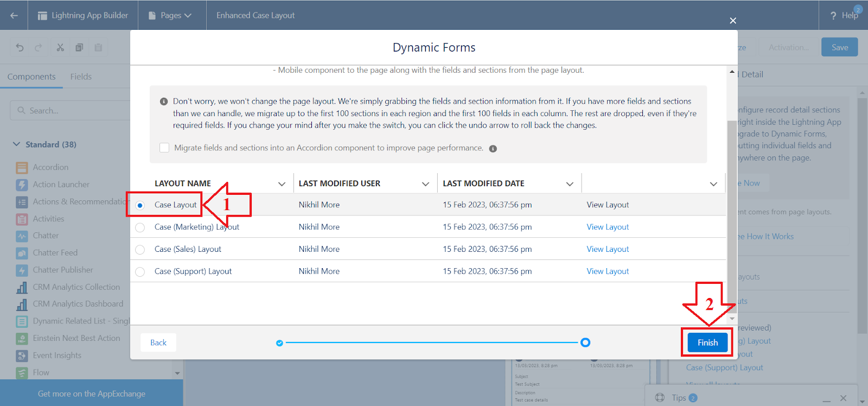Viewport: 868px width, 406px height.
Task: Click View Layout for Case Layout
Action: tap(608, 205)
